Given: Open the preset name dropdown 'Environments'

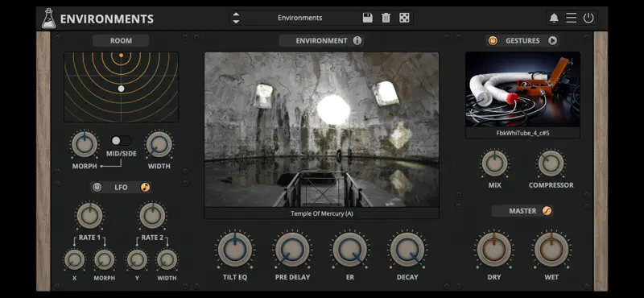Looking at the screenshot, I should pos(299,18).
